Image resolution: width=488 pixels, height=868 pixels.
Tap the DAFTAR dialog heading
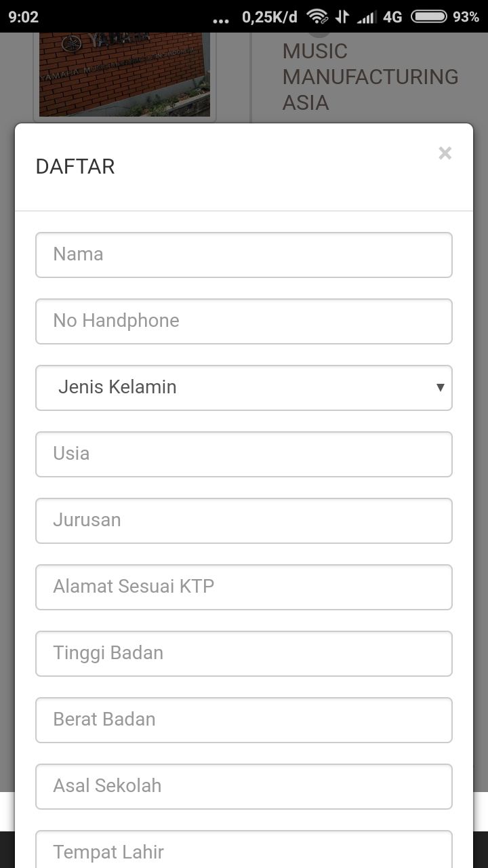[x=75, y=167]
